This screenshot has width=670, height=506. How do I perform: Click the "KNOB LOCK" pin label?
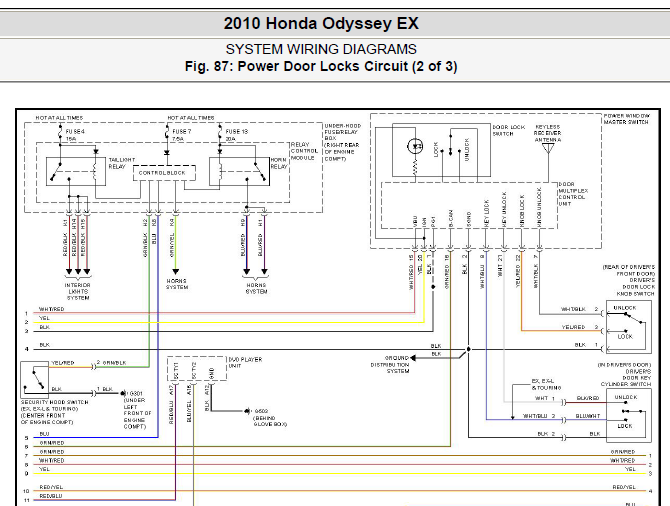coord(522,211)
